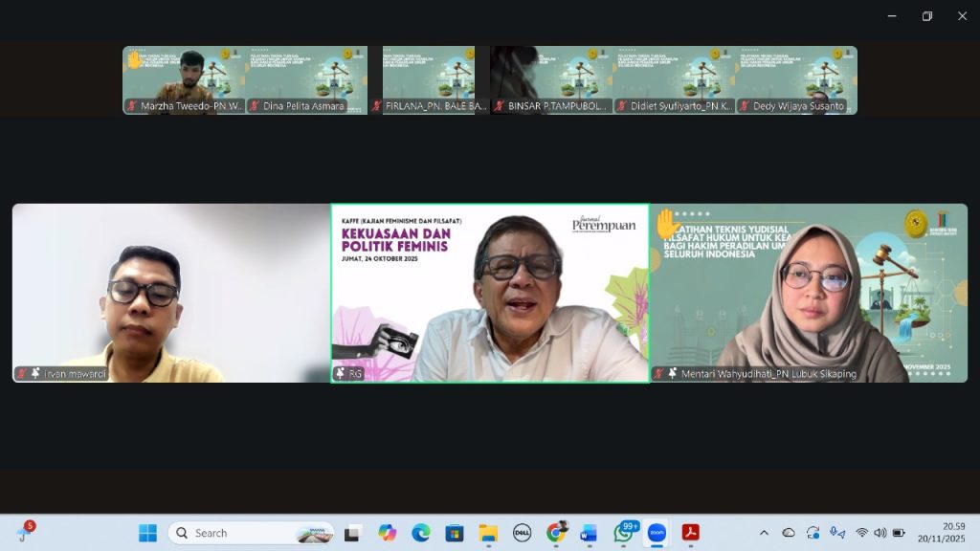980x551 pixels.
Task: Select Mentari Wahyudihati's video tile
Action: [x=809, y=293]
